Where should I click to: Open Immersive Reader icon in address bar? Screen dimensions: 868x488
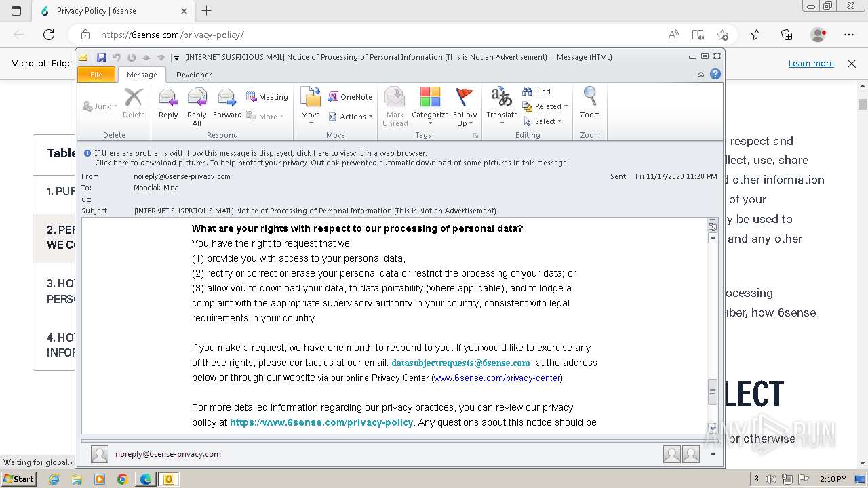698,35
